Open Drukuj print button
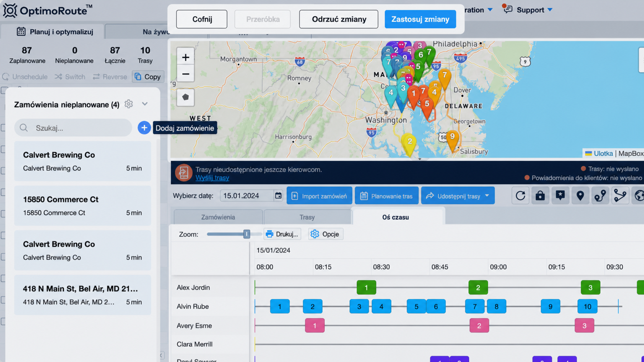Image resolution: width=644 pixels, height=362 pixels. coord(282,234)
